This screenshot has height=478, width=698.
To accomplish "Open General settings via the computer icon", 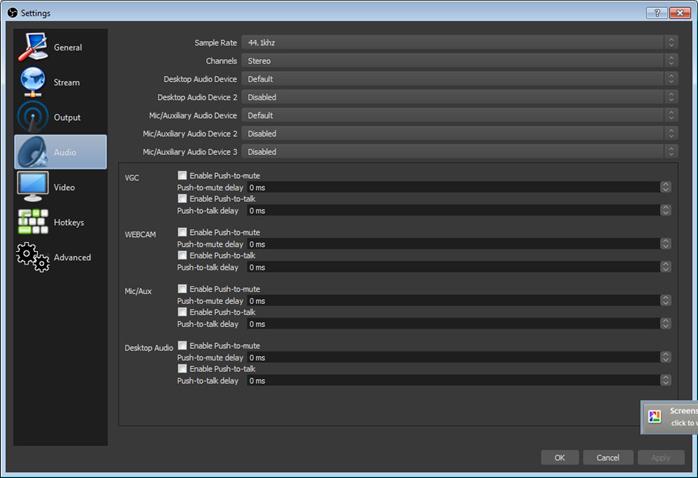I will point(33,47).
